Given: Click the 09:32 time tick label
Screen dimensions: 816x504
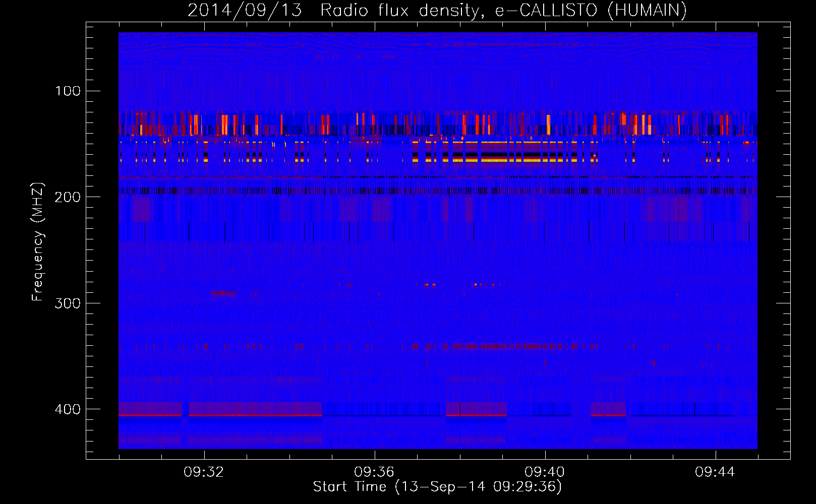Looking at the screenshot, I should 204,472.
